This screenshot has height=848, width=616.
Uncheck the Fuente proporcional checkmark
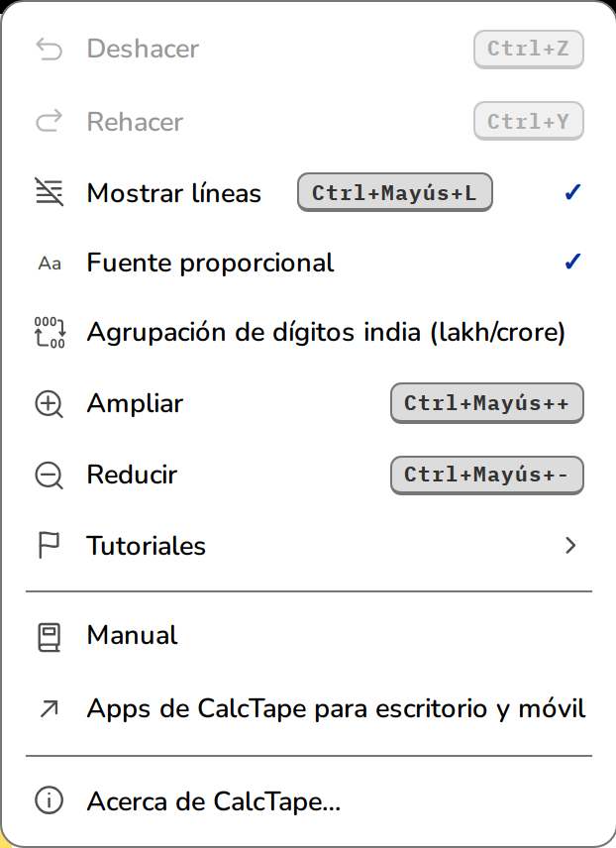[x=572, y=262]
